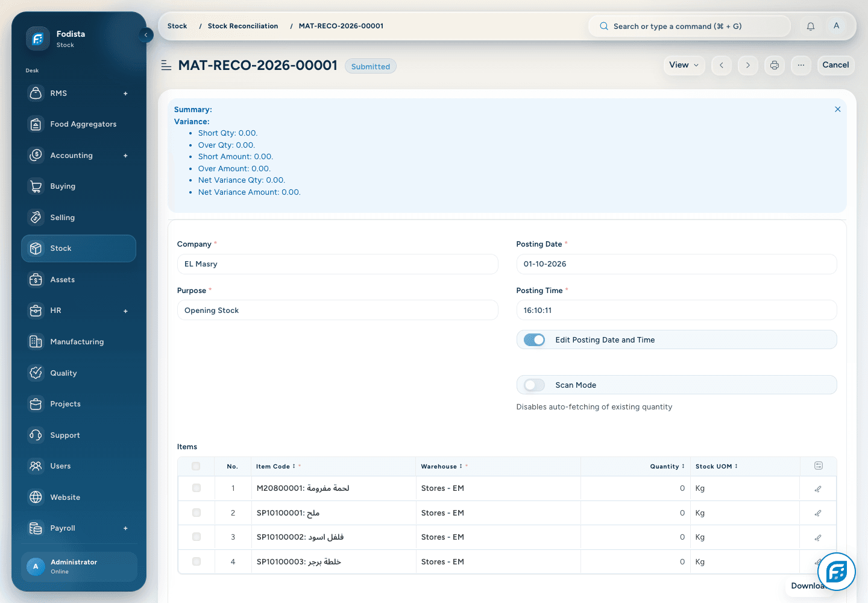Open the View dropdown

pos(684,65)
